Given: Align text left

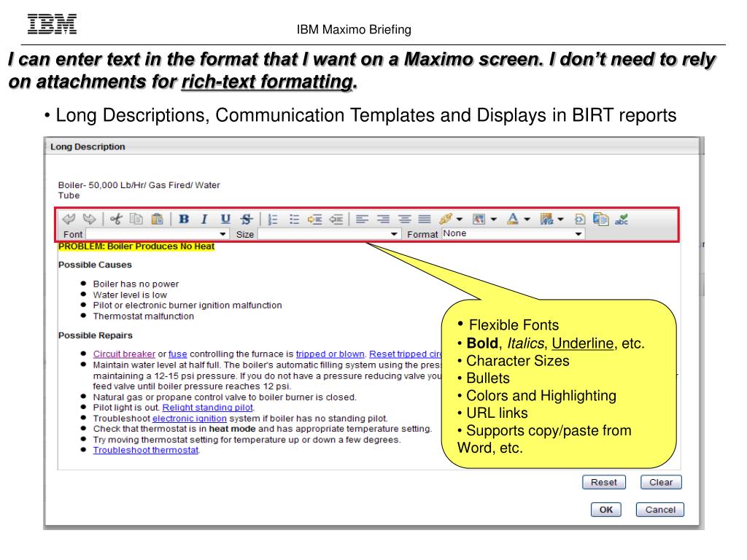Looking at the screenshot, I should coord(362,219).
